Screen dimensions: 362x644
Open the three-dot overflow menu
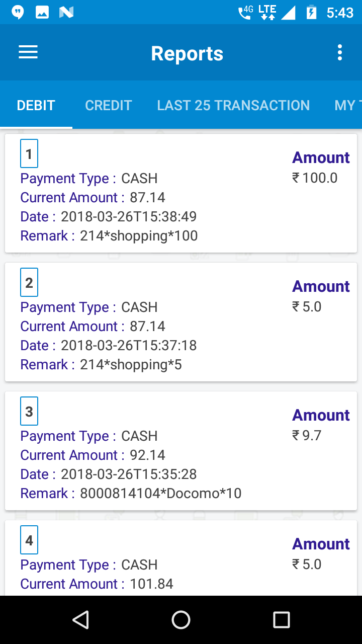pos(340,52)
